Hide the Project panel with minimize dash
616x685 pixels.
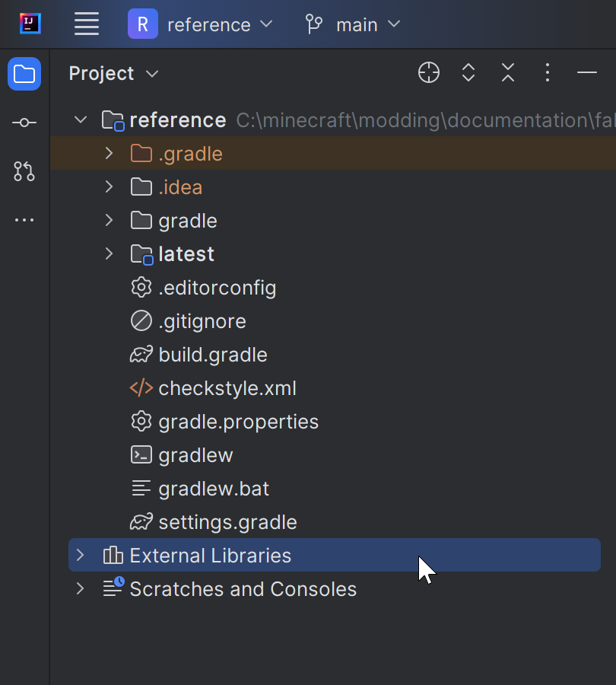pyautogui.click(x=587, y=73)
